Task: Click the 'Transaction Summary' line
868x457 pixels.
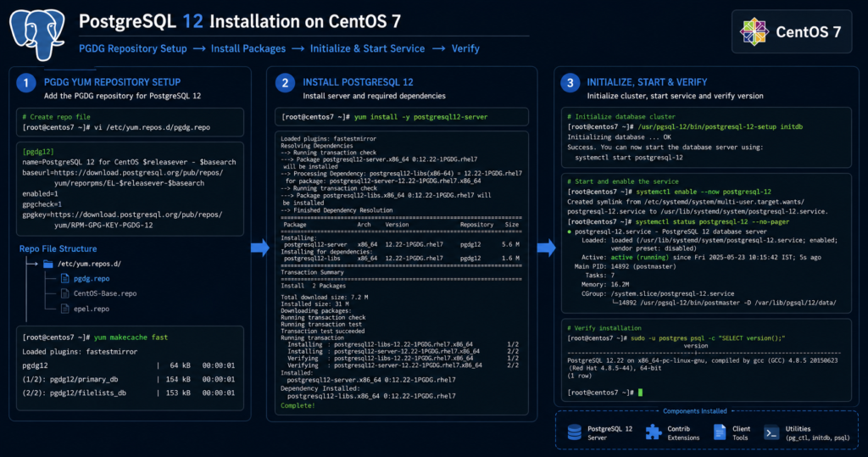Action: pos(312,272)
